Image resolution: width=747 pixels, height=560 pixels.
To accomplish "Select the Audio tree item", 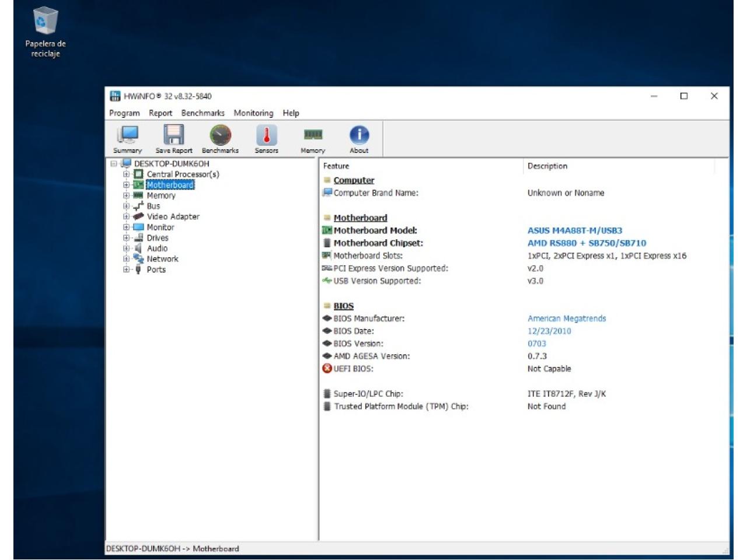I will click(x=157, y=249).
